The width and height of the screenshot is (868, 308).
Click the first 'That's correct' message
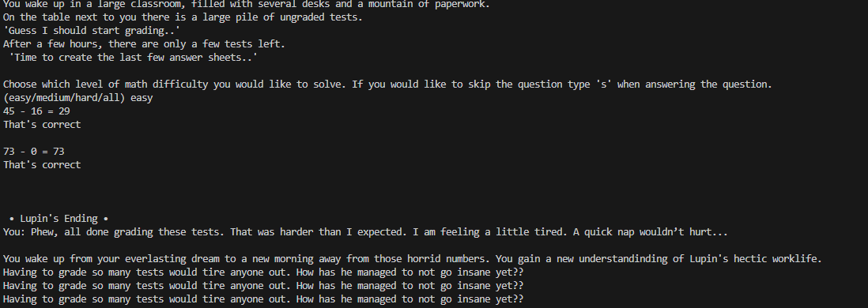tap(42, 125)
